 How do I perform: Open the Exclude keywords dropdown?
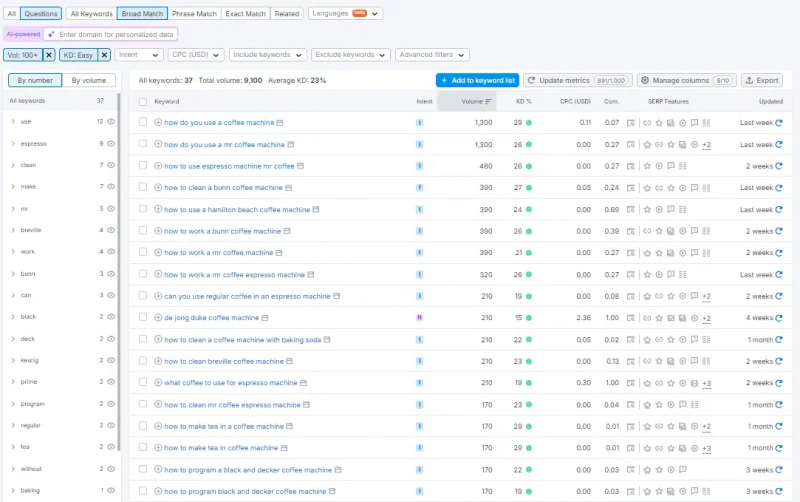click(x=351, y=55)
